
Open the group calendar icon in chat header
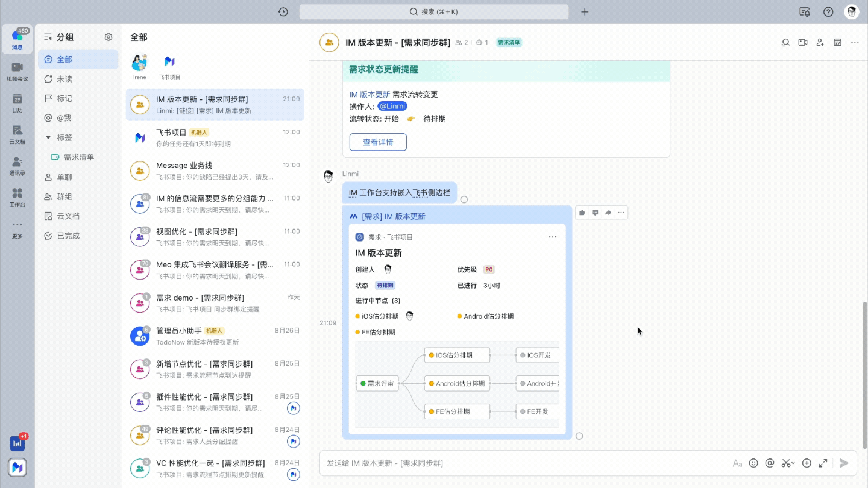click(837, 42)
